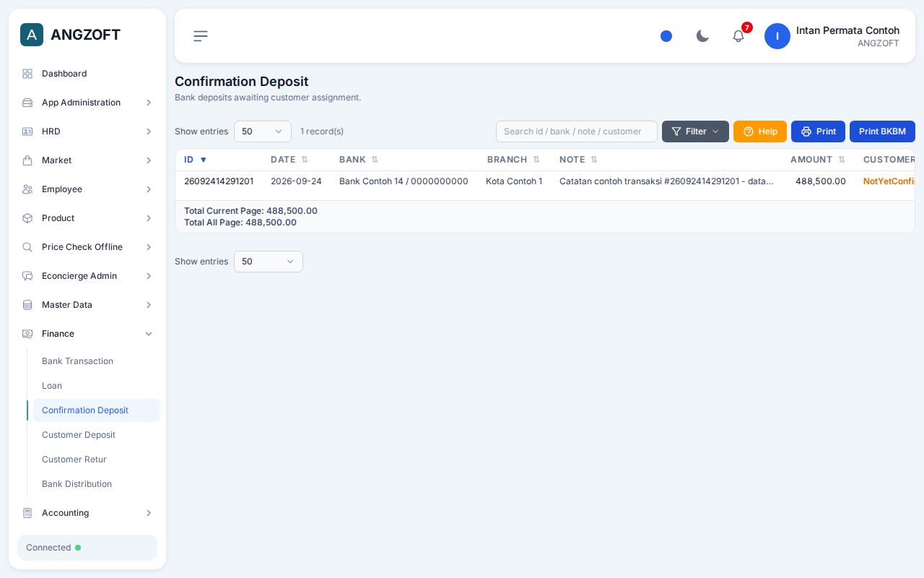Click the Employee people icon
The height and width of the screenshot is (578, 924).
pos(27,189)
